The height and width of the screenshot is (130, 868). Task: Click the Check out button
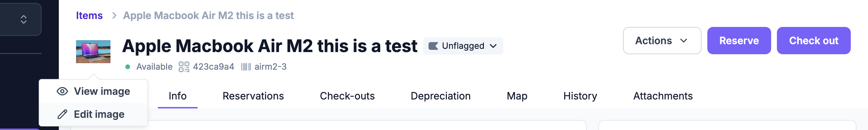(814, 41)
